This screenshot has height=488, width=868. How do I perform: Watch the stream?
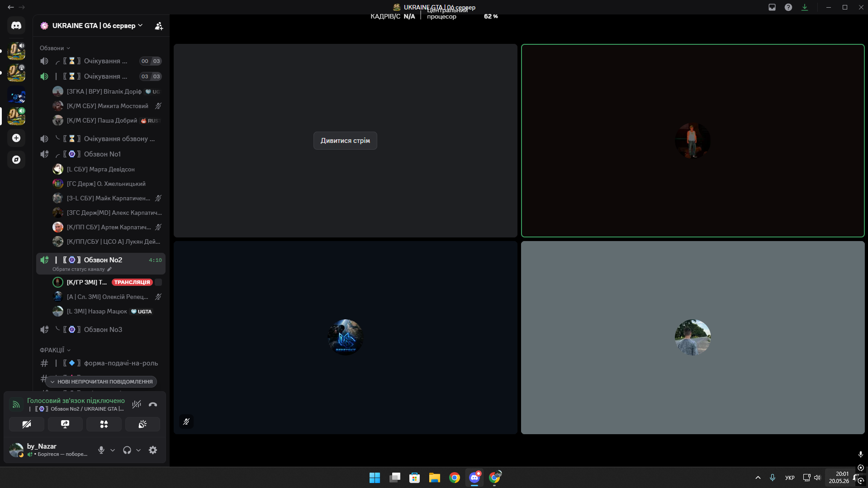[345, 141]
